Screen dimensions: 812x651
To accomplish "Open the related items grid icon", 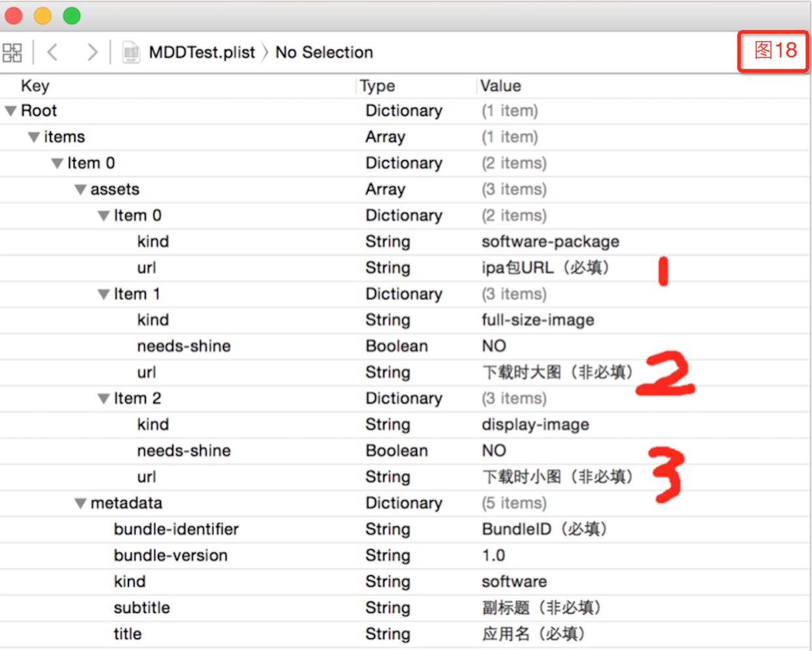I will (12, 52).
